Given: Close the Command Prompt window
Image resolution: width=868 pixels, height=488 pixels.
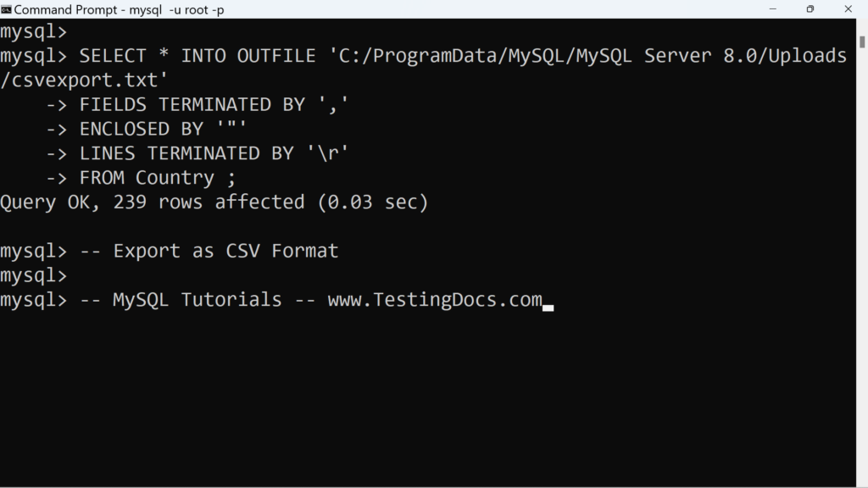Looking at the screenshot, I should tap(848, 9).
